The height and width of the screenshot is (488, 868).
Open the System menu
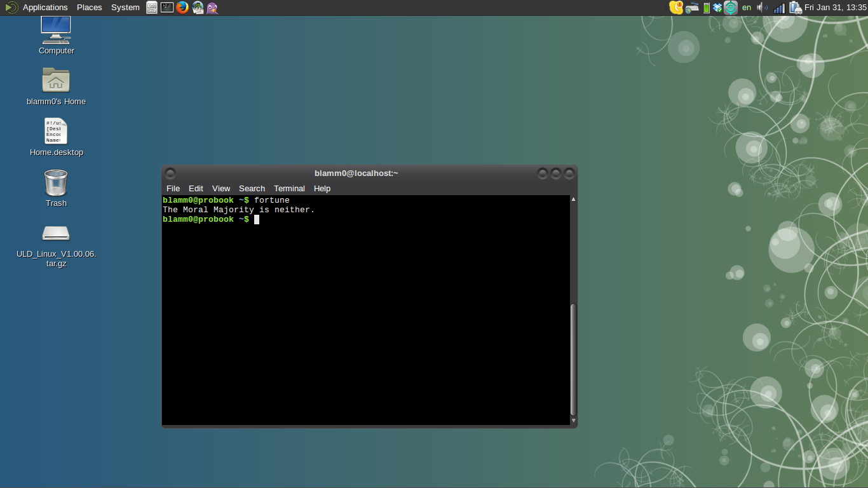125,8
